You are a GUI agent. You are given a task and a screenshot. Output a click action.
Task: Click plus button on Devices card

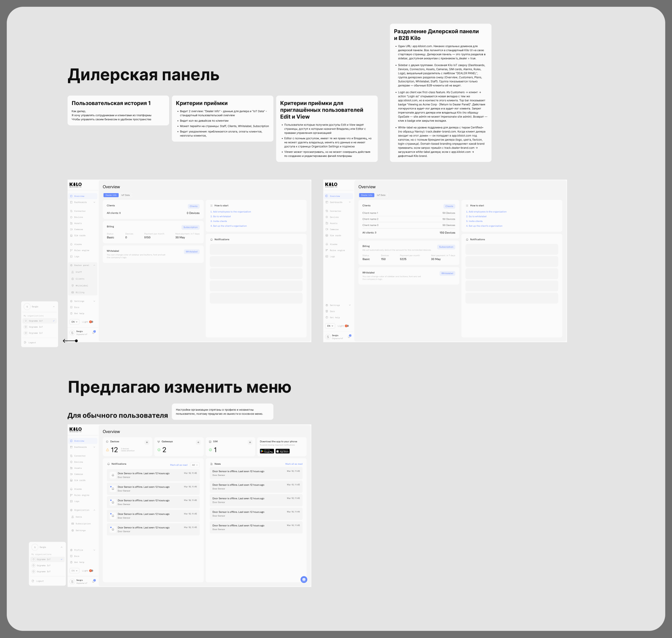click(x=147, y=442)
